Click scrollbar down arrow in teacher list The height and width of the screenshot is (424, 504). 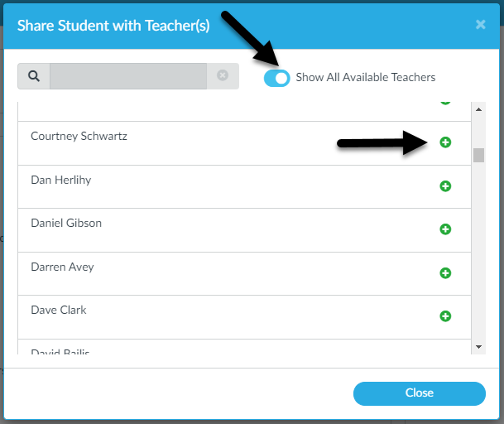point(478,347)
